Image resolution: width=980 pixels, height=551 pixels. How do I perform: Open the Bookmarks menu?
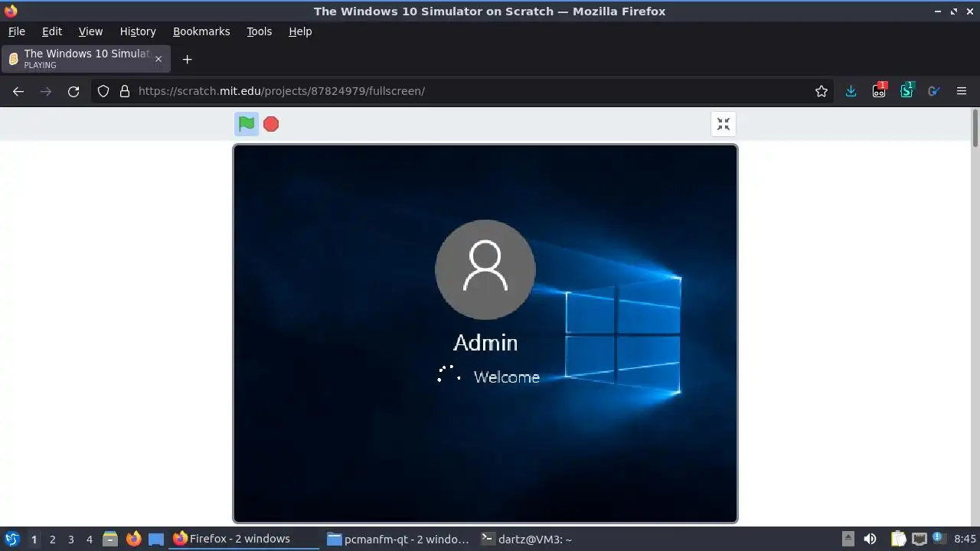pyautogui.click(x=201, y=31)
